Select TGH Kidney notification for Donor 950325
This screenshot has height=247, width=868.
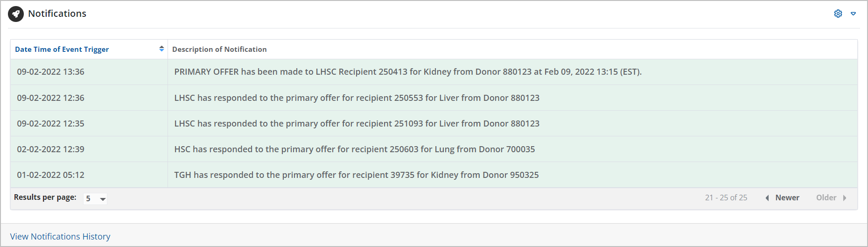coord(356,175)
